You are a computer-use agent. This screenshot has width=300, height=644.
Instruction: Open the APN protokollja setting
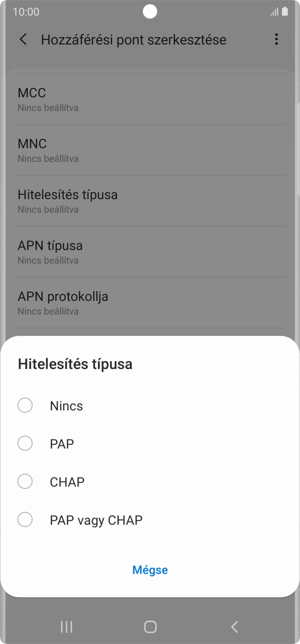150,302
